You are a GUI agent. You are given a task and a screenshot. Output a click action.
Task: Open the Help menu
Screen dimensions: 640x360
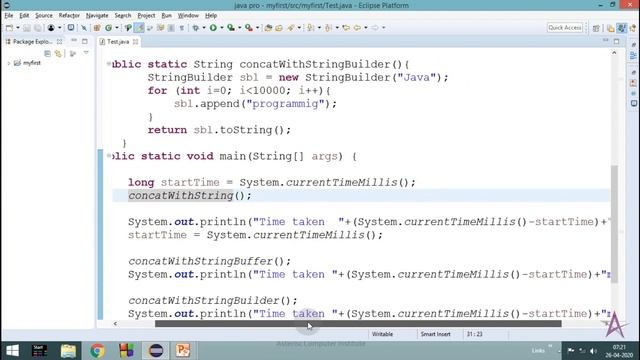pos(211,16)
